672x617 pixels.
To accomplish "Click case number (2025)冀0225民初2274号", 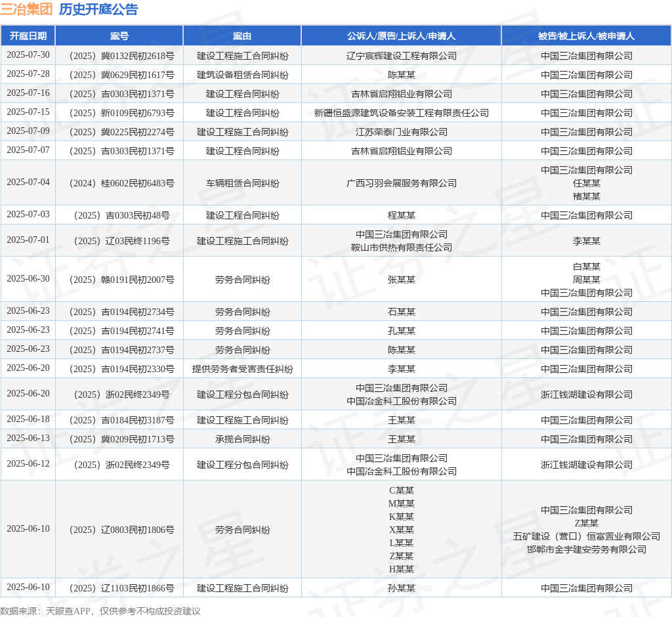I will point(121,132).
